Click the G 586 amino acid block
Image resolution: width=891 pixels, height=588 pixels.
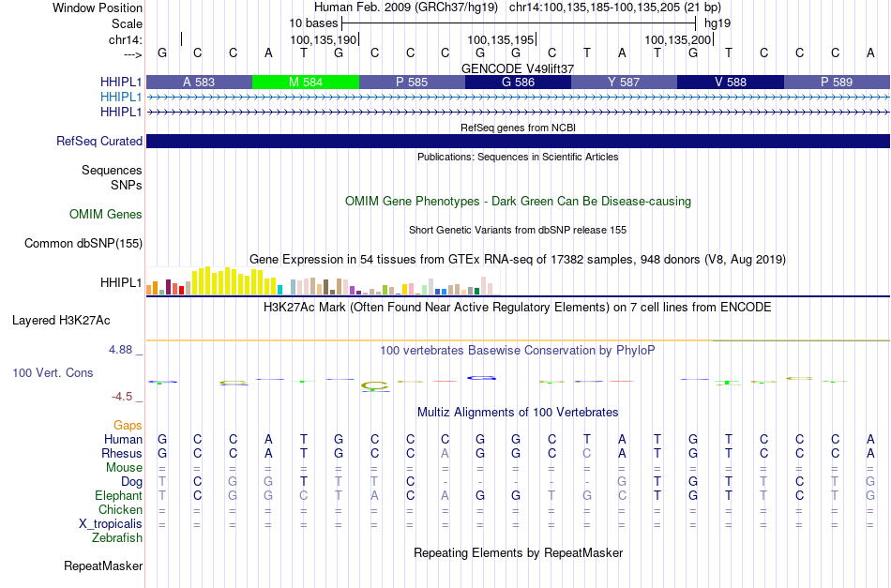519,83
